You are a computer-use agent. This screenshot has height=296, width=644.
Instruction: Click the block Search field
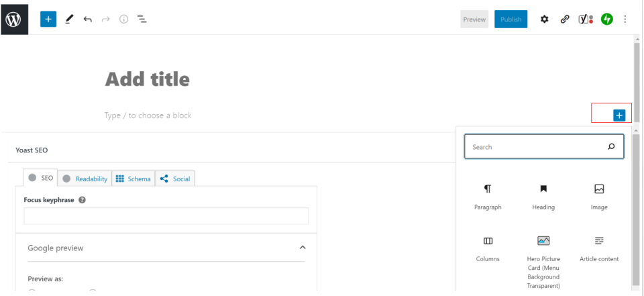pyautogui.click(x=537, y=146)
